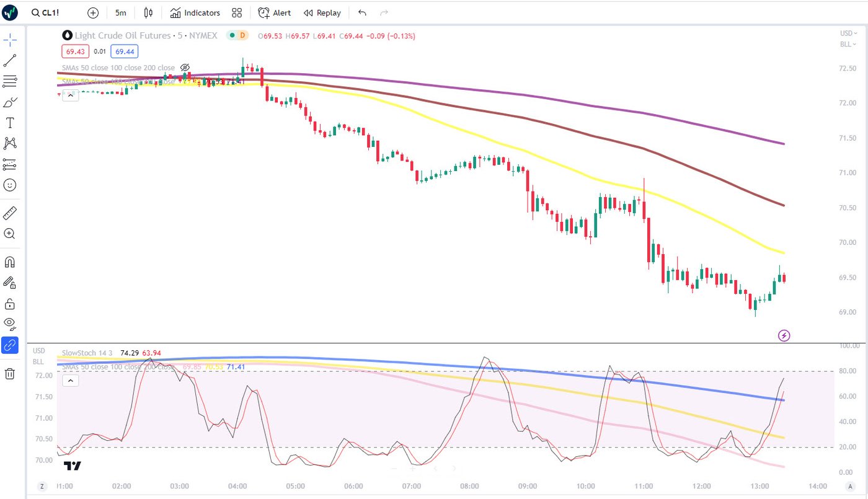Unhide the SMAs indicator via eye icon

(185, 68)
